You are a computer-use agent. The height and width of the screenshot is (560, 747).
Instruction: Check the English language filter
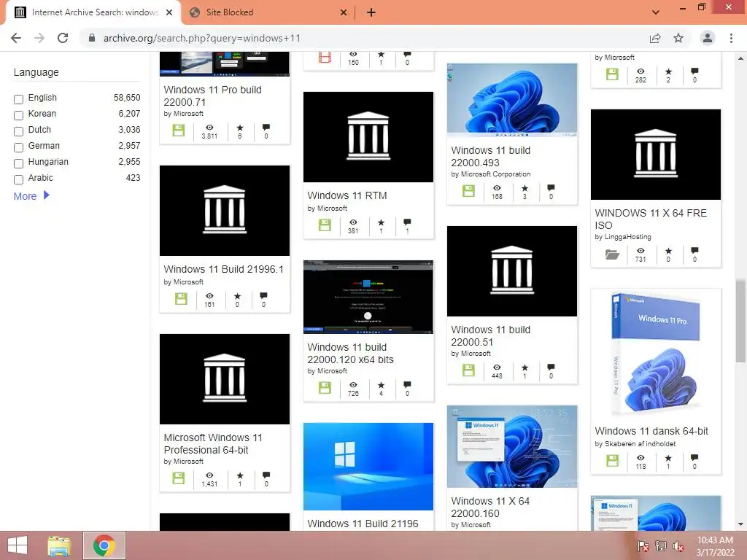[x=18, y=99]
